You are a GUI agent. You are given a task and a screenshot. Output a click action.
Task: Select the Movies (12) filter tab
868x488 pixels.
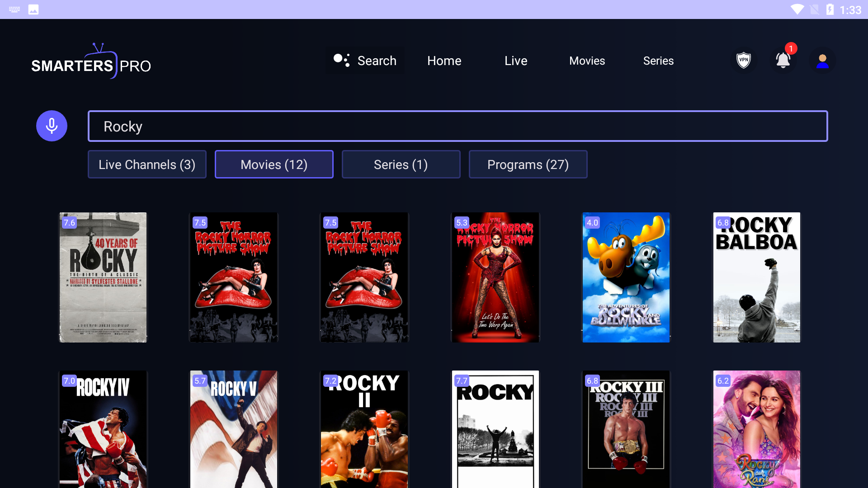(274, 164)
